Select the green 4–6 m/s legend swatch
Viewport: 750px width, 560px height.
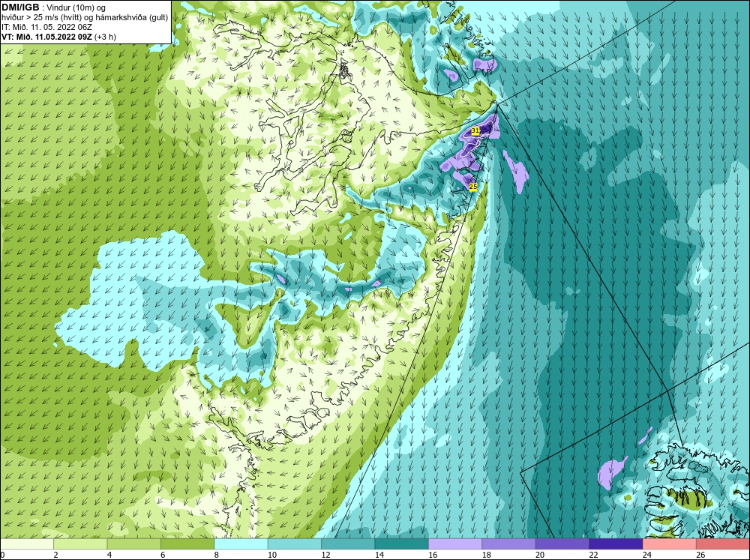tap(134, 544)
